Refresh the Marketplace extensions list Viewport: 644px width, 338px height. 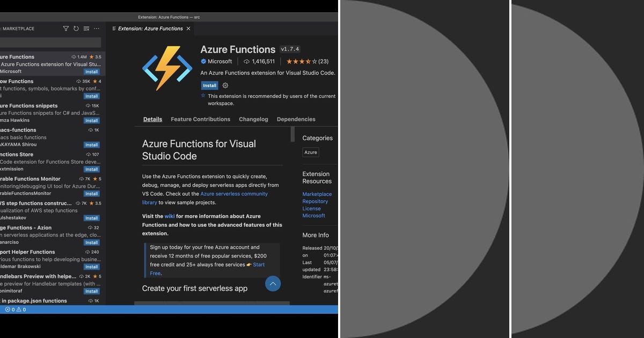76,28
